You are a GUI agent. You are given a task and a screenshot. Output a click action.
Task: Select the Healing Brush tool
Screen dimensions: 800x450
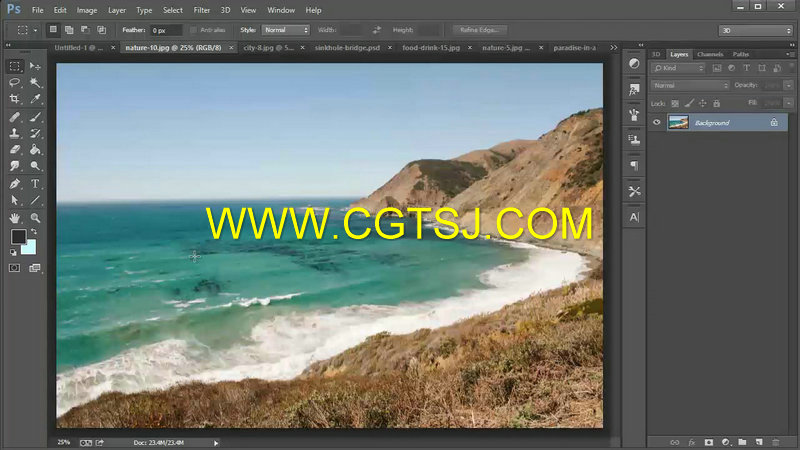click(x=15, y=117)
